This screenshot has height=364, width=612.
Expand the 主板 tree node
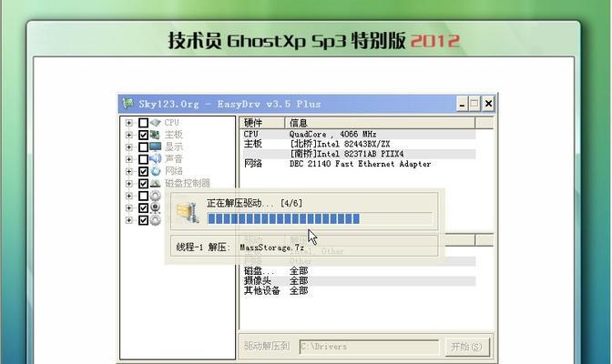(128, 135)
